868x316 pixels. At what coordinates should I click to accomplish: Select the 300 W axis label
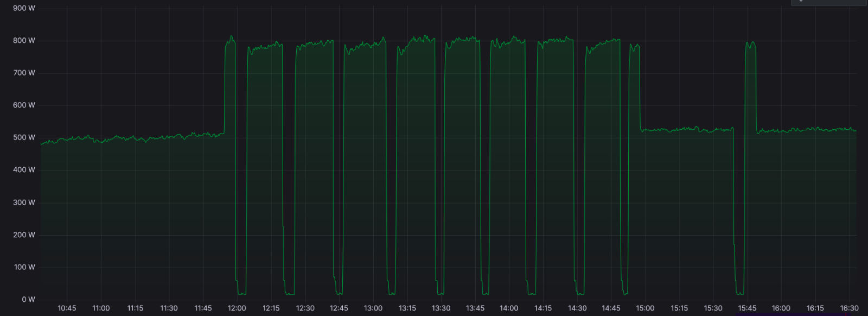[24, 203]
